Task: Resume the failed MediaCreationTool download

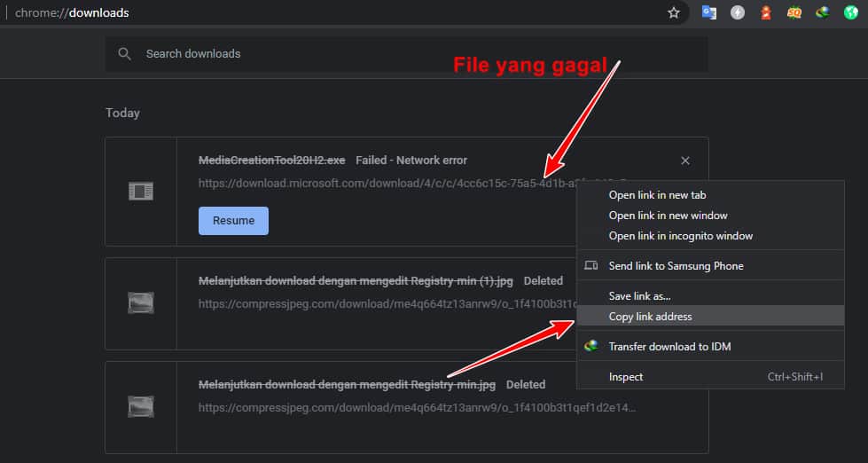Action: (233, 221)
